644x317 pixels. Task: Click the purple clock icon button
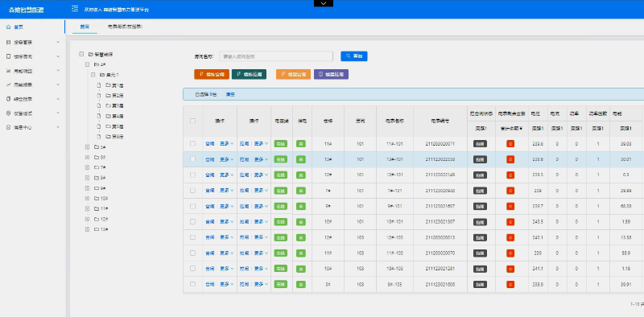(x=331, y=74)
